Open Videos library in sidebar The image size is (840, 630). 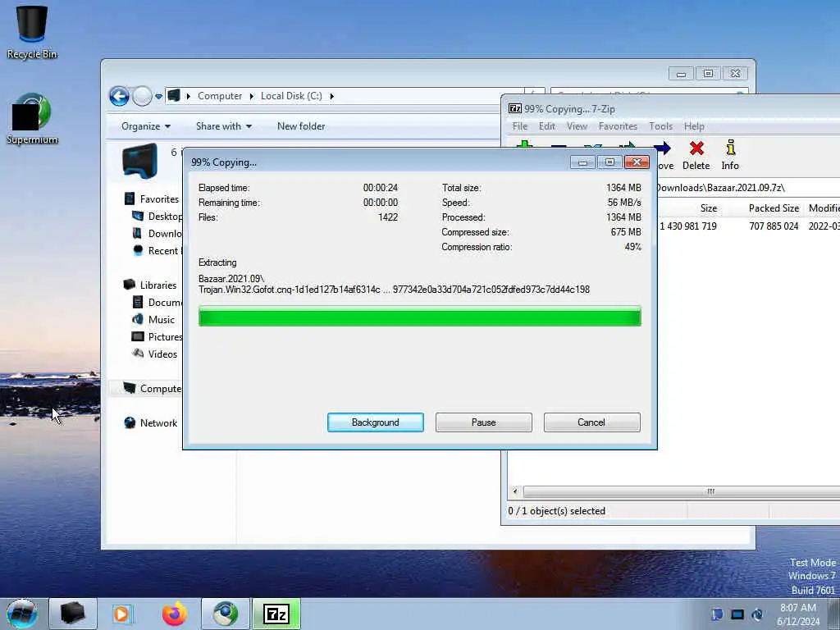(155, 354)
